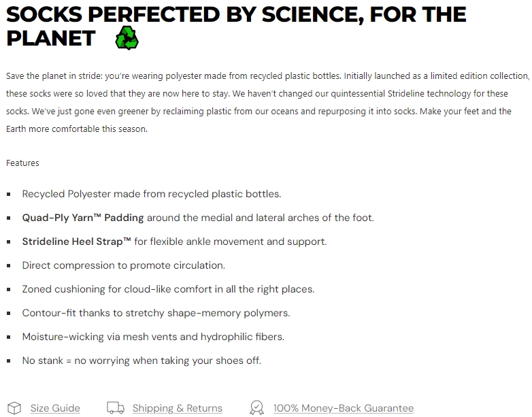
Task: Click the delivery truck icon
Action: pos(116,408)
